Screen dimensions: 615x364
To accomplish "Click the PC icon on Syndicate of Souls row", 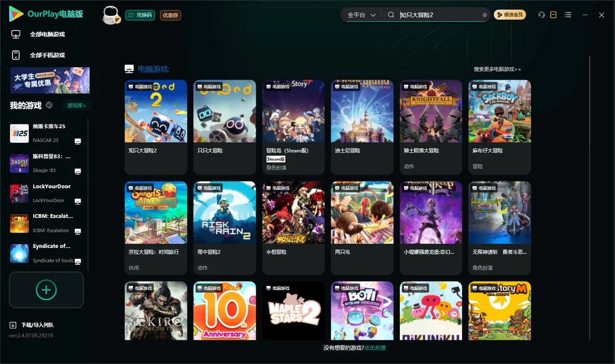I will (77, 262).
